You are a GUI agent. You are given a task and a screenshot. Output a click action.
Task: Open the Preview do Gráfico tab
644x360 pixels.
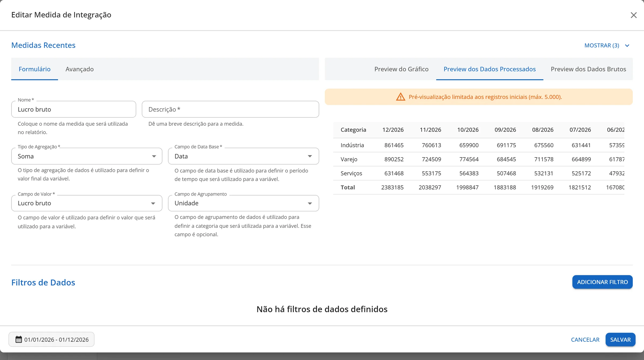click(401, 69)
